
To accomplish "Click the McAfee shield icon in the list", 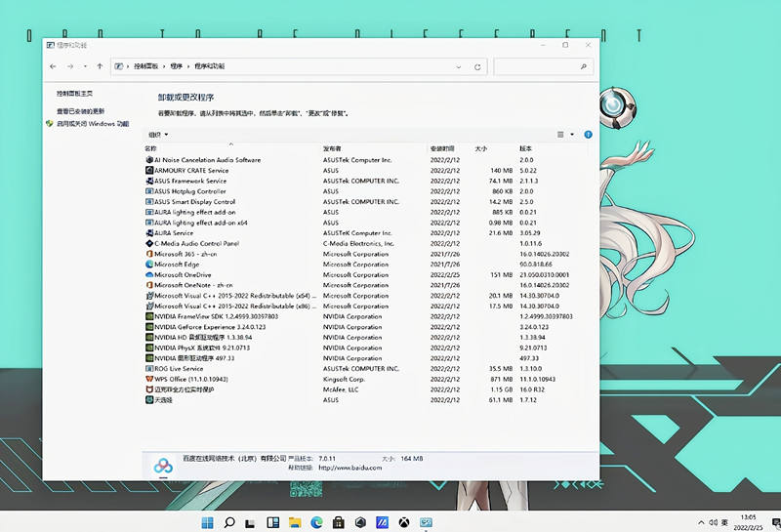I will tap(149, 389).
